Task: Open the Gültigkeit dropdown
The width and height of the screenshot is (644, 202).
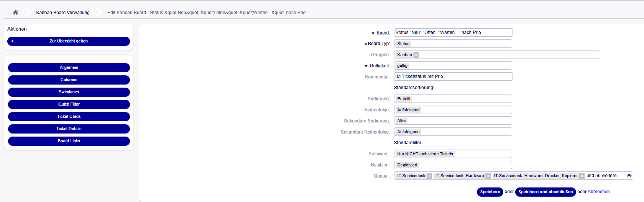Action: click(453, 66)
